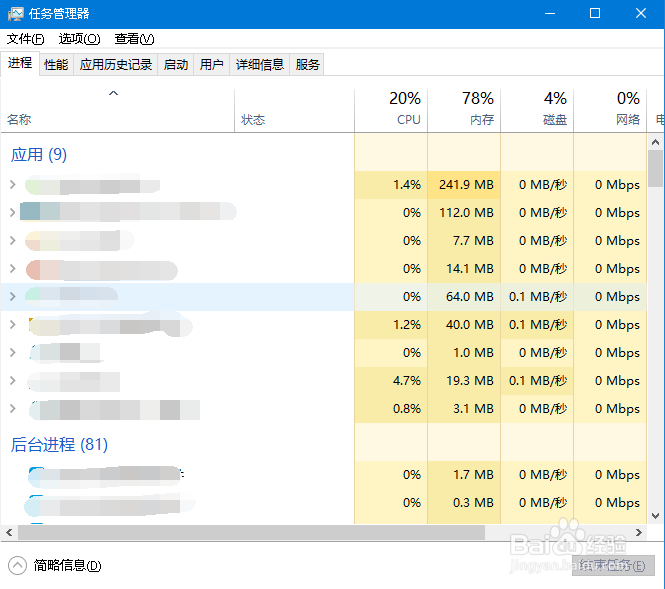Switch to the 用户 tab
Screen dimensions: 665x589
point(212,65)
